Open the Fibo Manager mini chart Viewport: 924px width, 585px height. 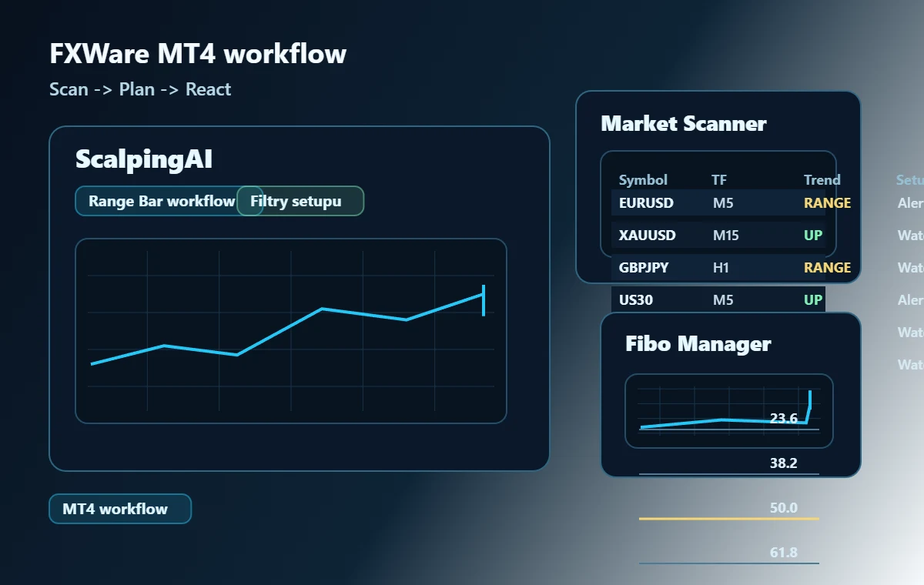(729, 411)
